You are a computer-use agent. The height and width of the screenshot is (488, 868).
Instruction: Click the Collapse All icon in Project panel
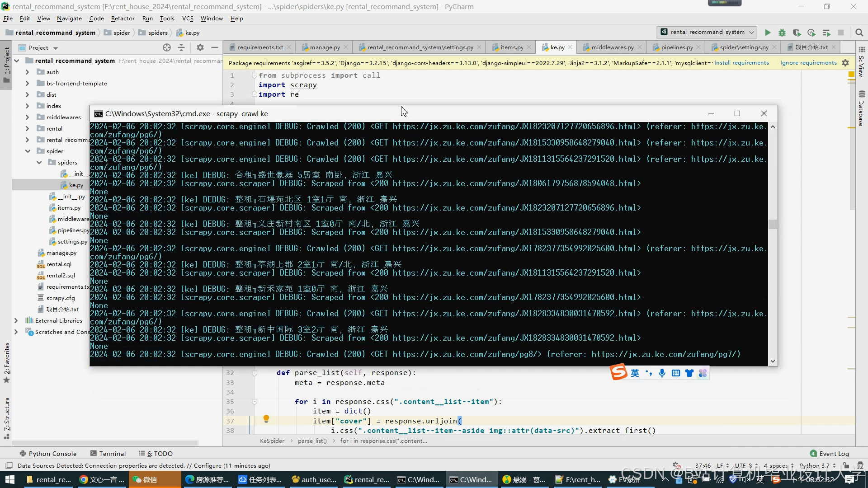point(181,47)
